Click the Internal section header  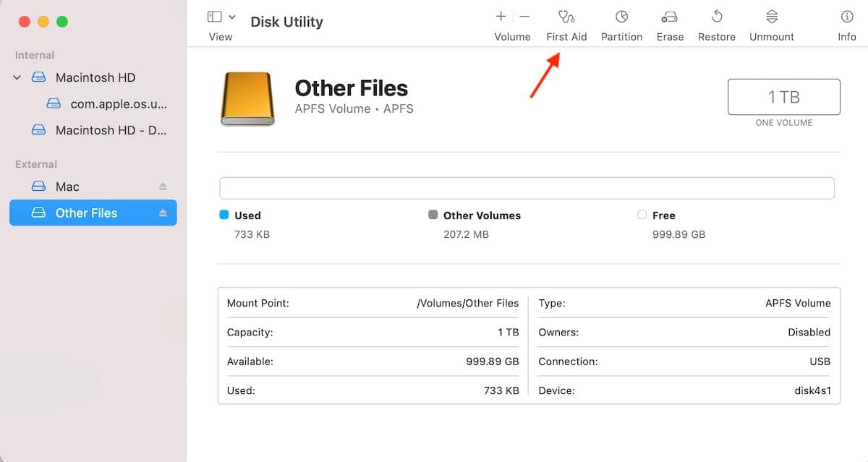[x=35, y=55]
